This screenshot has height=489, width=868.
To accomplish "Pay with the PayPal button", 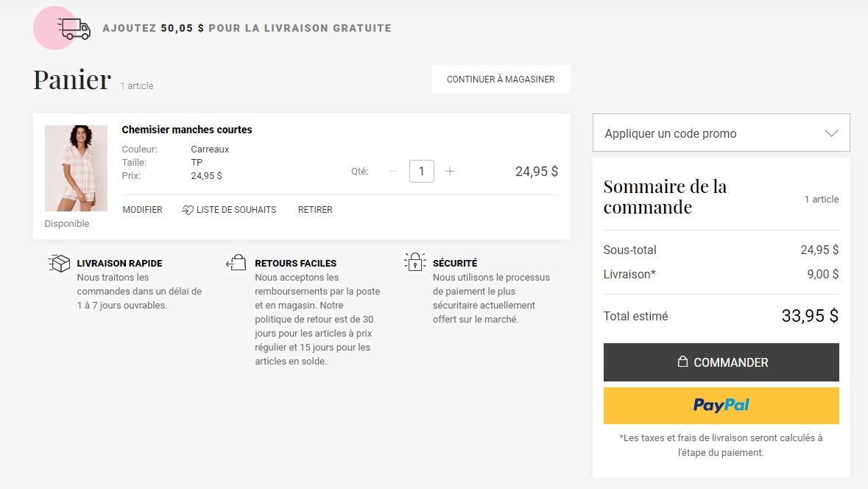I will (721, 405).
